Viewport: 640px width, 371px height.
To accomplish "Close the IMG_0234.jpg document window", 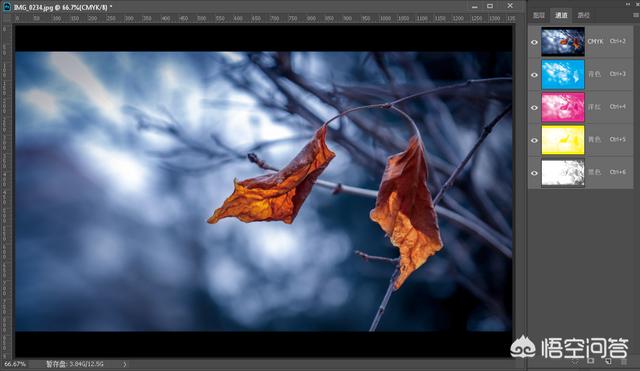I will (x=510, y=6).
